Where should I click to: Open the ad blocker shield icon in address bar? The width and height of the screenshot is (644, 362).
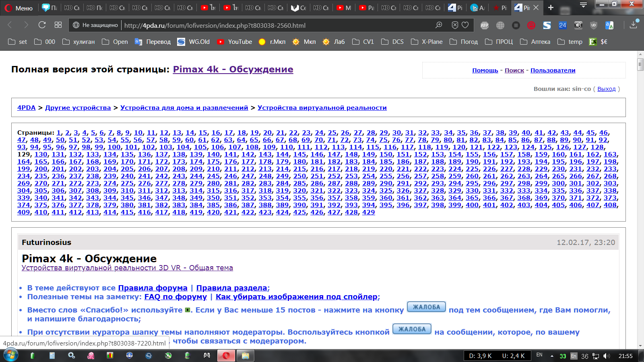pyautogui.click(x=455, y=25)
